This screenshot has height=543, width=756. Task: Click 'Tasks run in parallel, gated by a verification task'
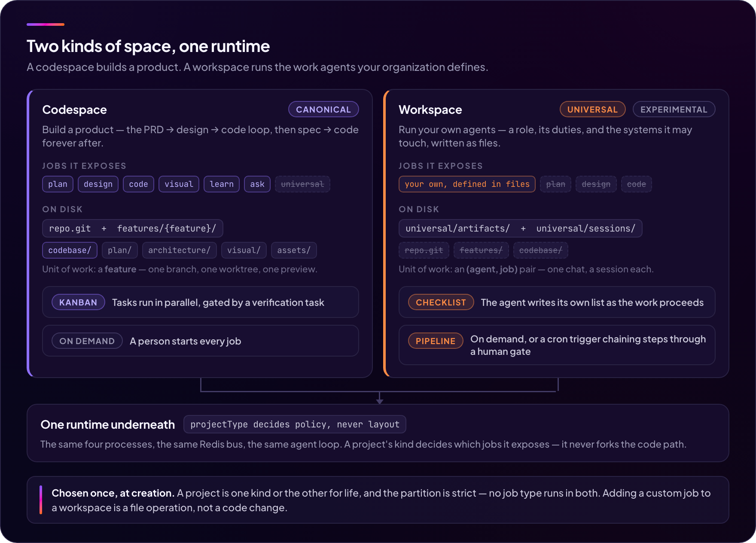click(218, 302)
